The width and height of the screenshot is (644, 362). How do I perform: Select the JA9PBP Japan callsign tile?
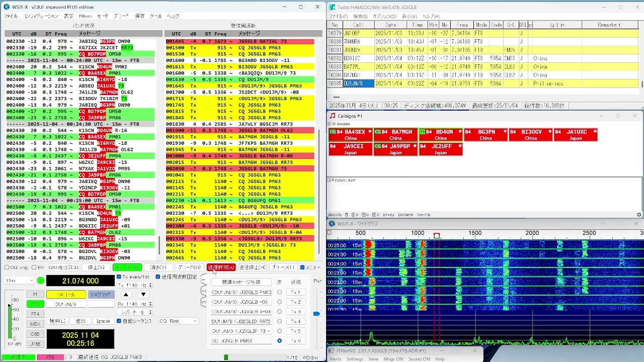tap(395, 149)
